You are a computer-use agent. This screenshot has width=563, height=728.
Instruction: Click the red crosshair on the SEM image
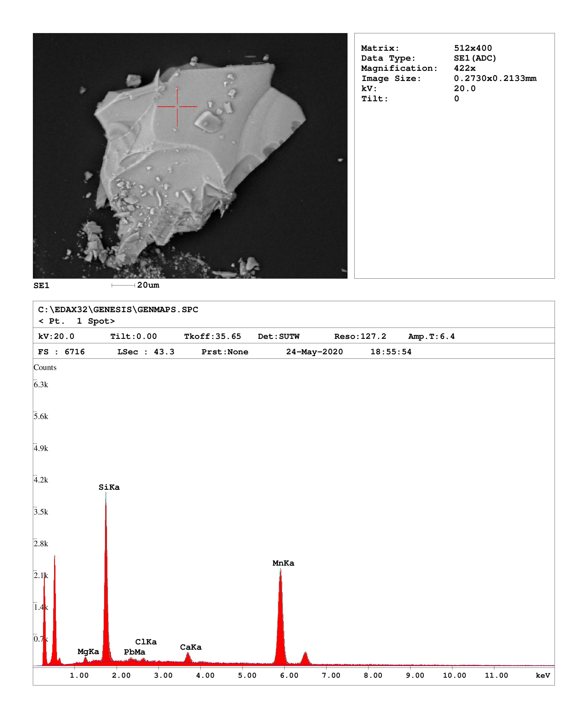pos(177,107)
